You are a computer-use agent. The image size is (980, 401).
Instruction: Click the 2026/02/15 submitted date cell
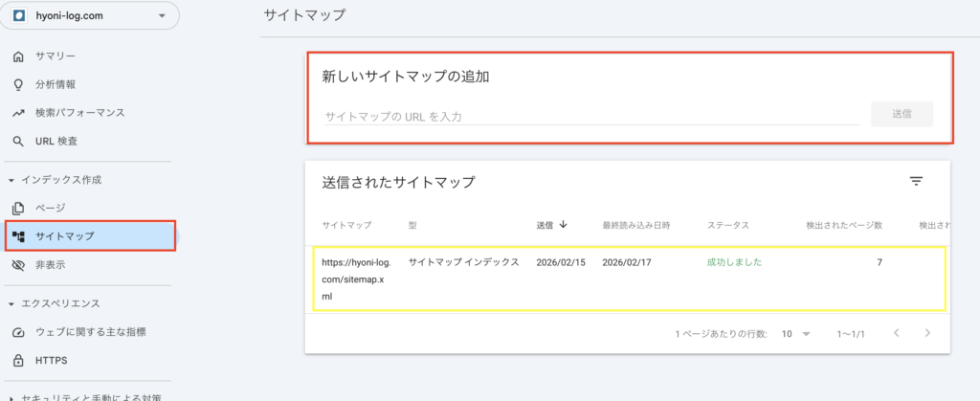click(x=561, y=262)
